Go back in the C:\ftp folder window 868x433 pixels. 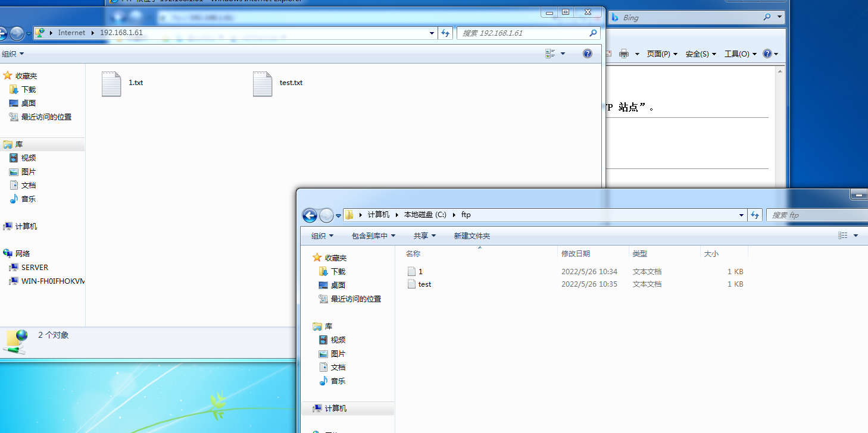click(310, 215)
